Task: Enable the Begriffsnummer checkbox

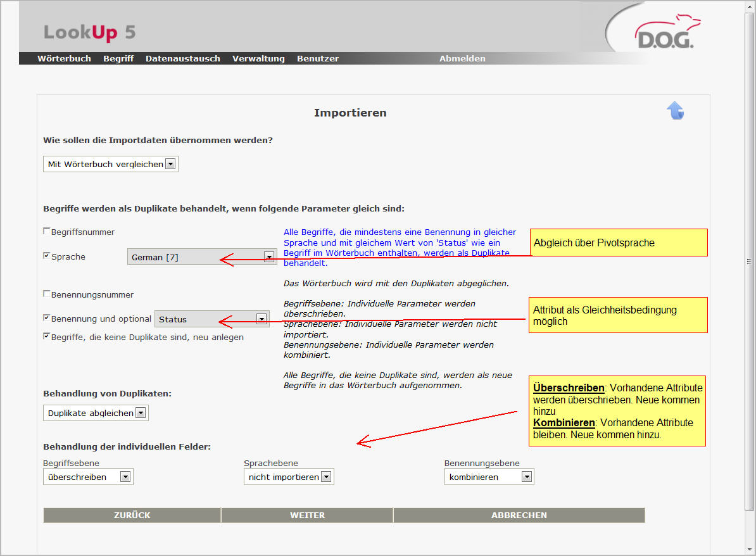Action: point(47,231)
